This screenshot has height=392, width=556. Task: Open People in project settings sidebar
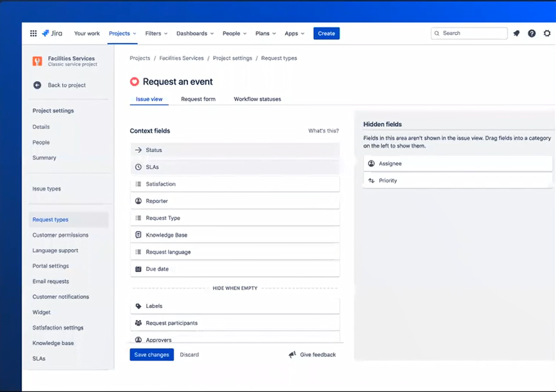tap(41, 142)
